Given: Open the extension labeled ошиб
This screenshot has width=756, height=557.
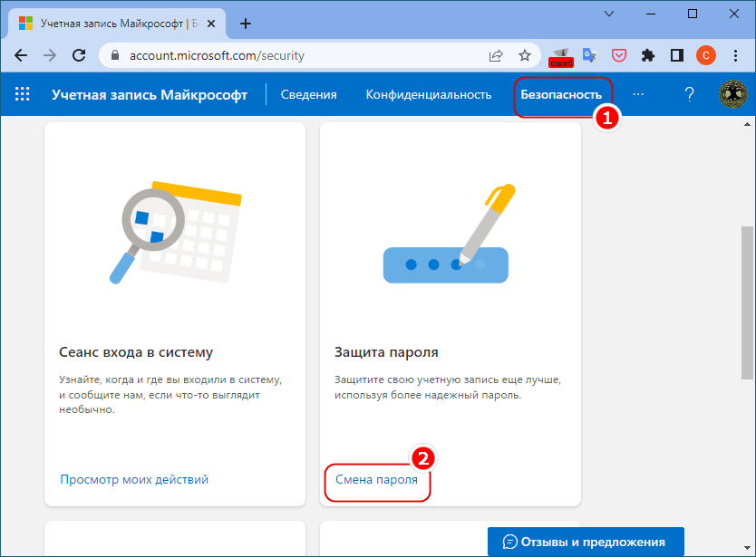Looking at the screenshot, I should tap(561, 58).
